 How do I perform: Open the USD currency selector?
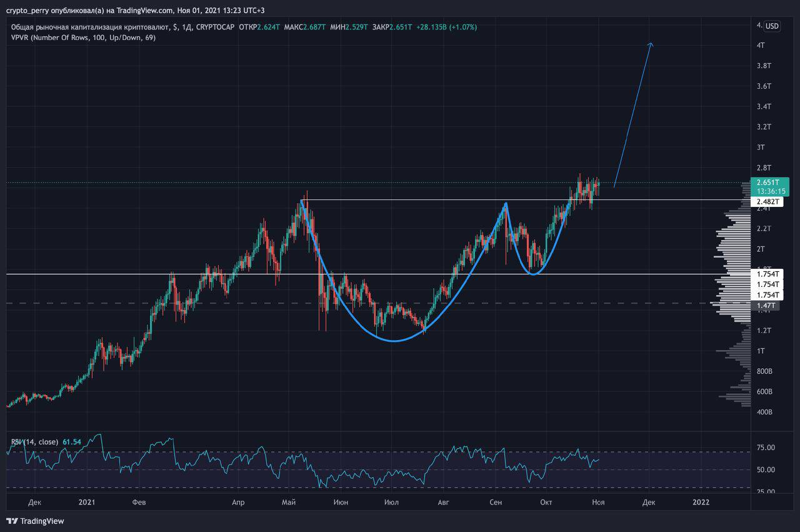click(772, 26)
